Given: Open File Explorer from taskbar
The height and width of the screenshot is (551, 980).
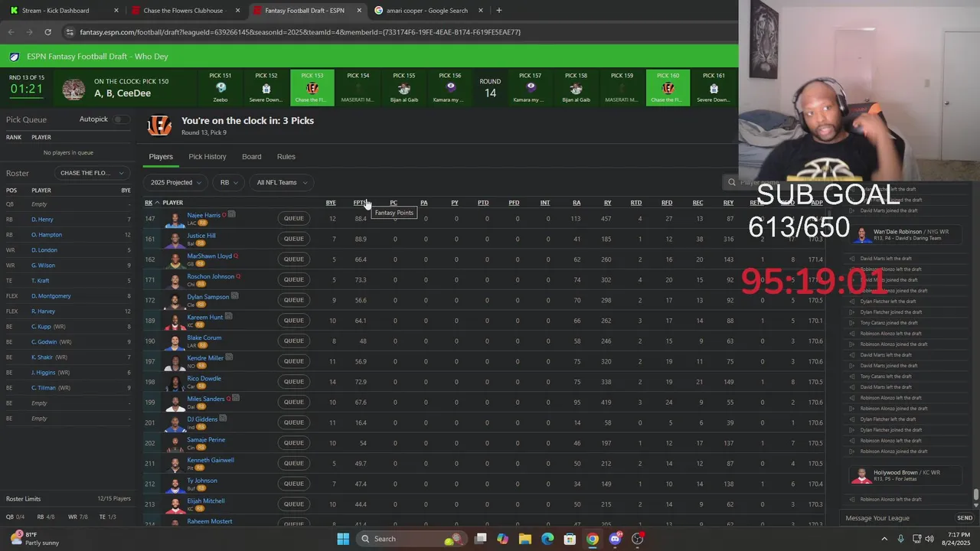Looking at the screenshot, I should pyautogui.click(x=525, y=539).
